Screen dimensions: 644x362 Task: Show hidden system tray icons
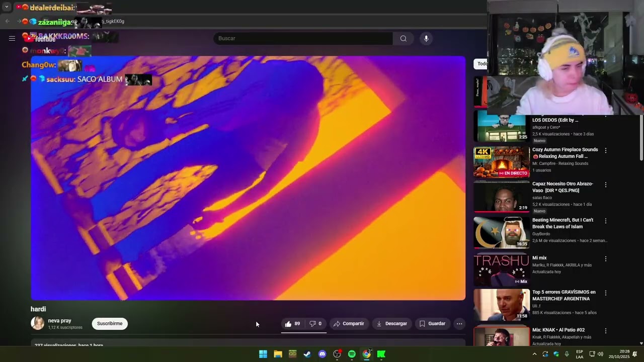pos(534,354)
